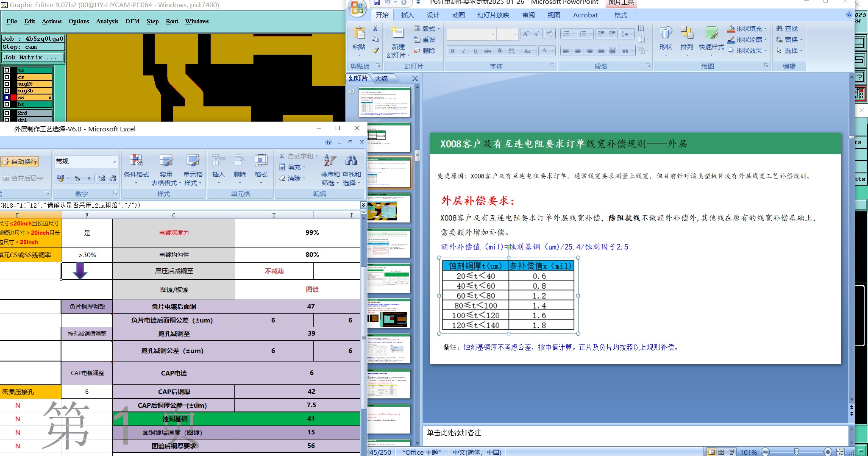Select slide 43 thumbnail in PowerPoint
The image size is (868, 456).
[x=384, y=102]
